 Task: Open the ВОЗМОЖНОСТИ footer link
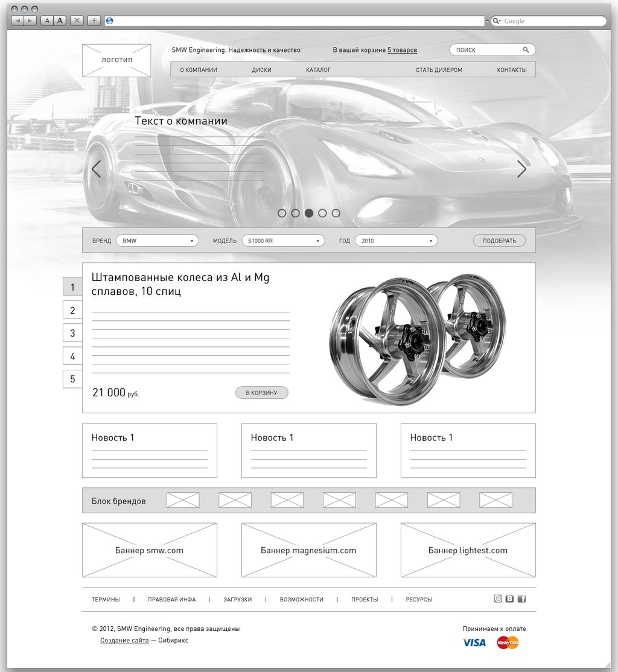(302, 599)
